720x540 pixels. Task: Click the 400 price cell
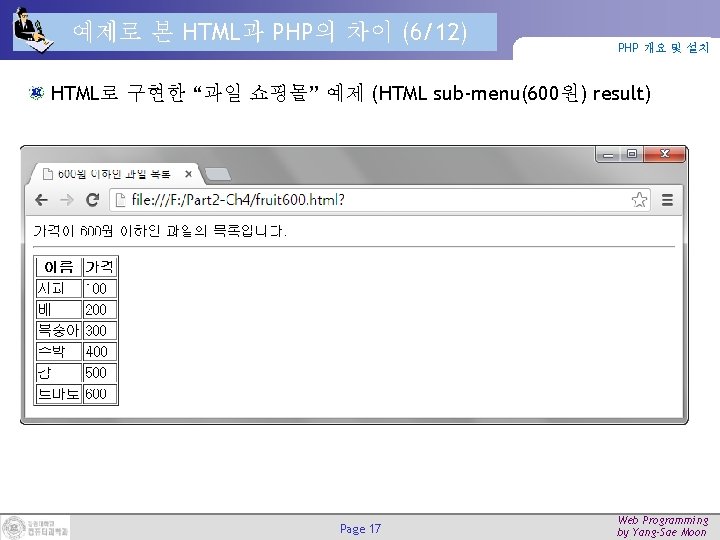pos(100,352)
